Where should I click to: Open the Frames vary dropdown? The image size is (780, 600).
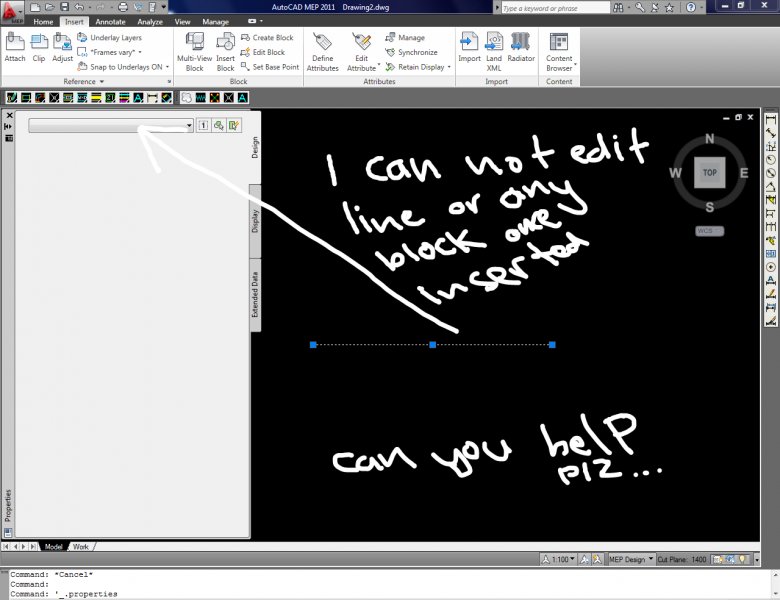pos(109,52)
